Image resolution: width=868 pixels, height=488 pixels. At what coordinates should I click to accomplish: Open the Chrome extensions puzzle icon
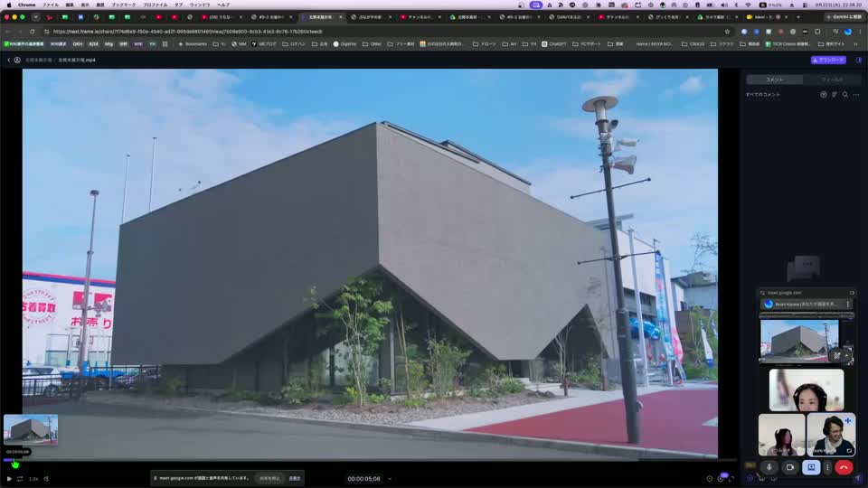(817, 32)
